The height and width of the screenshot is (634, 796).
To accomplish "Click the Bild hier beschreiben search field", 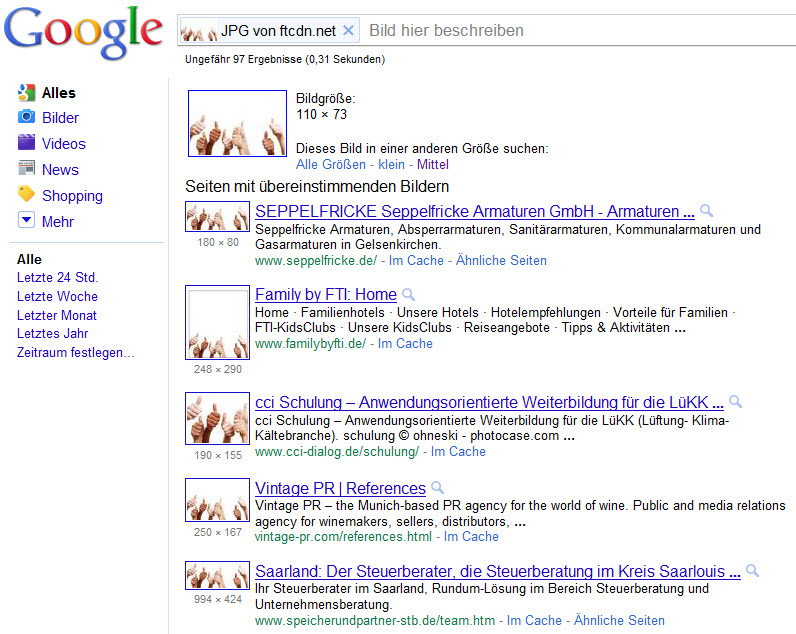I will point(579,30).
